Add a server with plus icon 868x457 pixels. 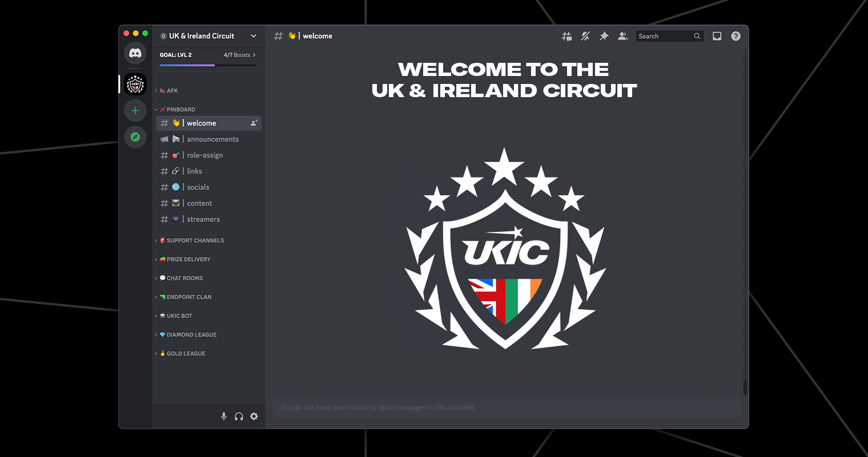[135, 110]
